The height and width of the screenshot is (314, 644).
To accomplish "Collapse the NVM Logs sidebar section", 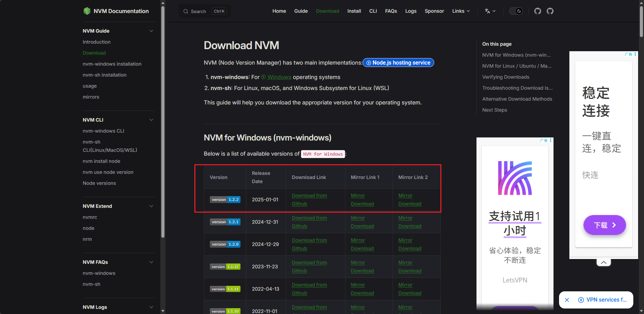I will 151,307.
